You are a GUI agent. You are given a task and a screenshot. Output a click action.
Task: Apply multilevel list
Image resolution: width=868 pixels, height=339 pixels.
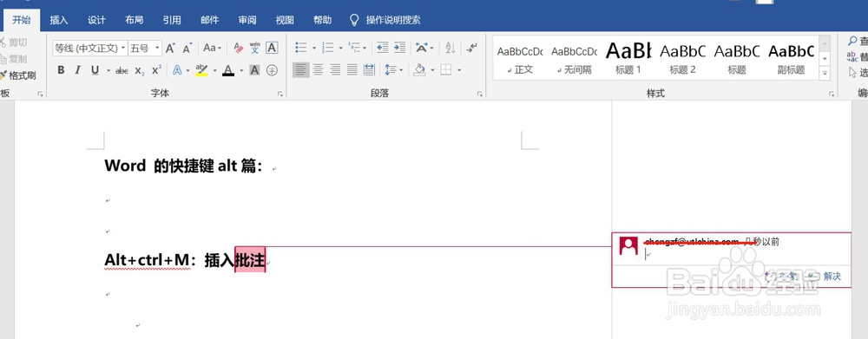[354, 48]
